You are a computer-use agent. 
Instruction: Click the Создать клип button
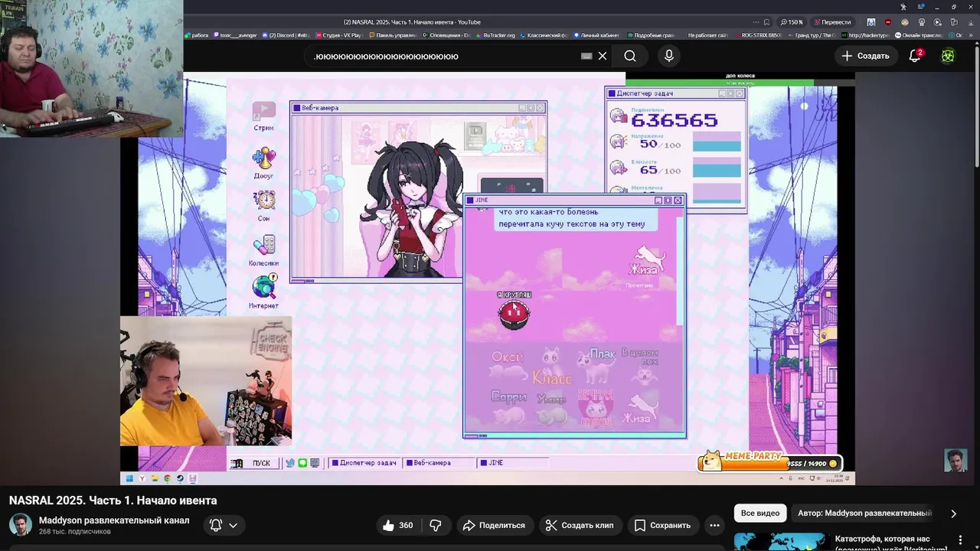click(x=580, y=525)
